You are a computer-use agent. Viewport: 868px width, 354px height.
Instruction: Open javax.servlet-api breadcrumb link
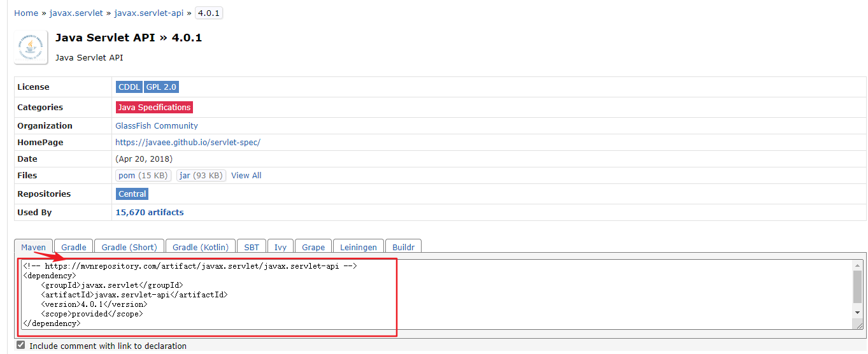[x=149, y=13]
